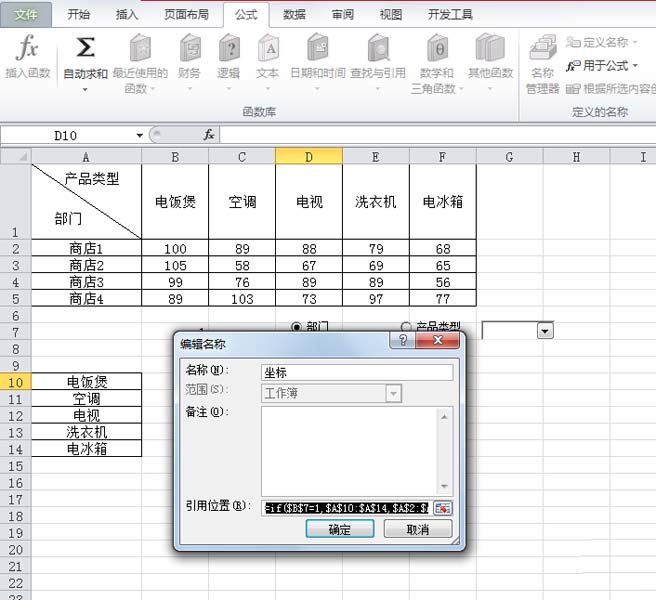Select row 10 header
656x600 pixels.
pos(15,382)
